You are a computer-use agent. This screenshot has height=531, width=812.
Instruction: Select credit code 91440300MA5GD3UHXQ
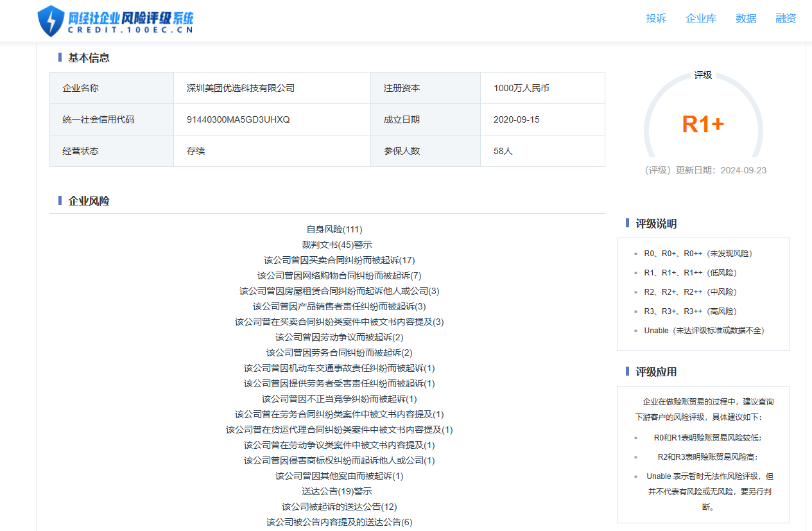pos(238,119)
